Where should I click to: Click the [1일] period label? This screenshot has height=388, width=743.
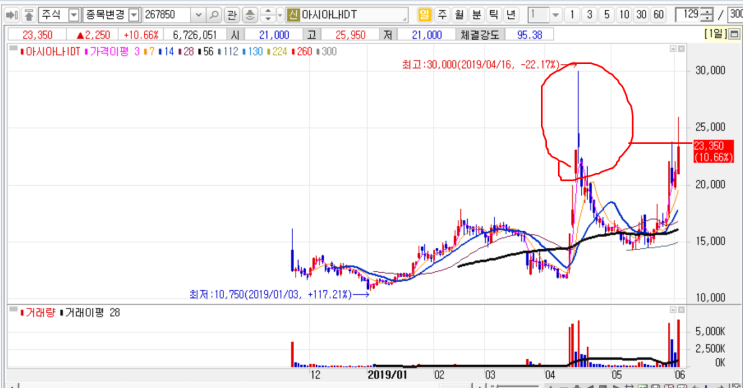pyautogui.click(x=716, y=34)
